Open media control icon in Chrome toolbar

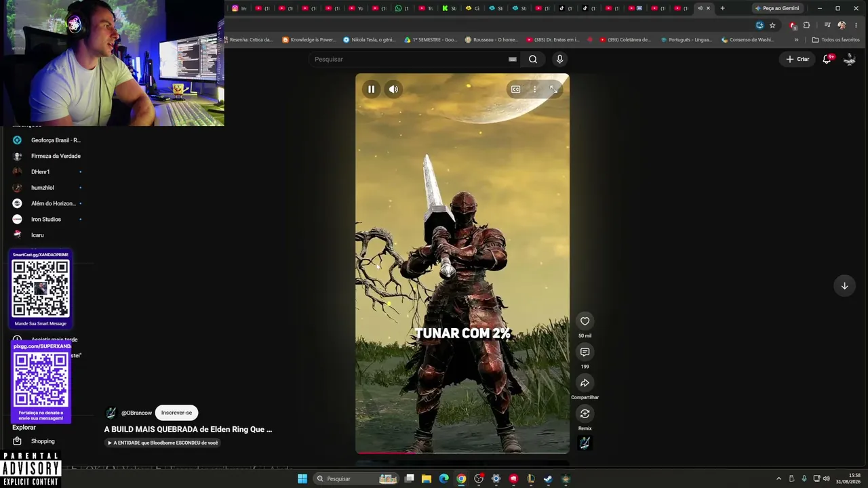(827, 25)
